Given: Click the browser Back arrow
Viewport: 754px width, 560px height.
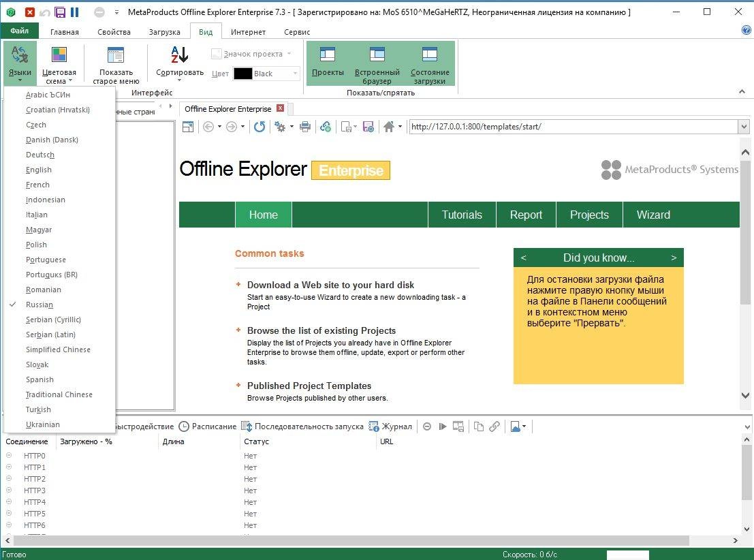Looking at the screenshot, I should pos(208,127).
